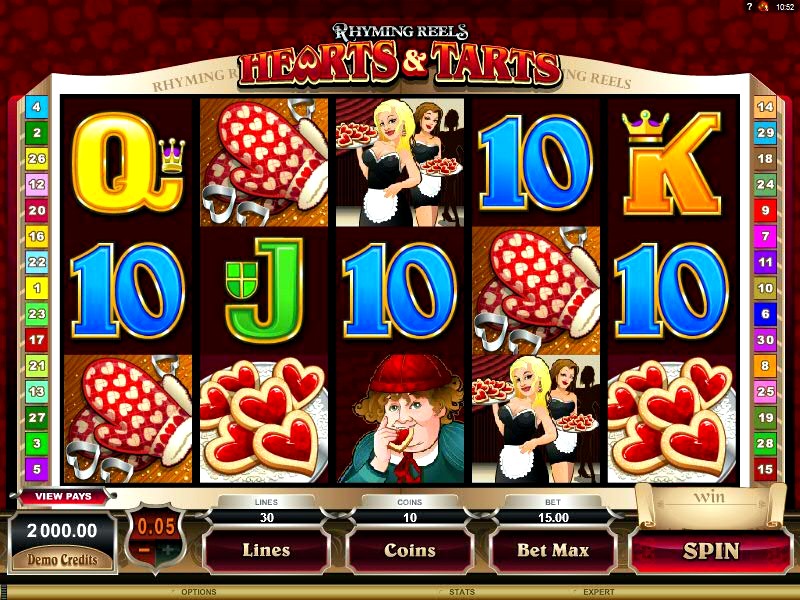
Task: Open the Options menu
Action: tap(199, 592)
